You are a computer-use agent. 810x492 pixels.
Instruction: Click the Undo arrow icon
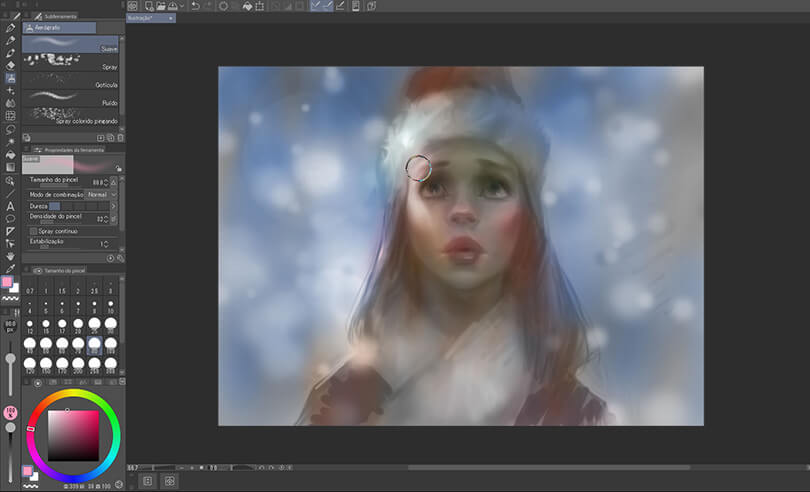pos(195,6)
